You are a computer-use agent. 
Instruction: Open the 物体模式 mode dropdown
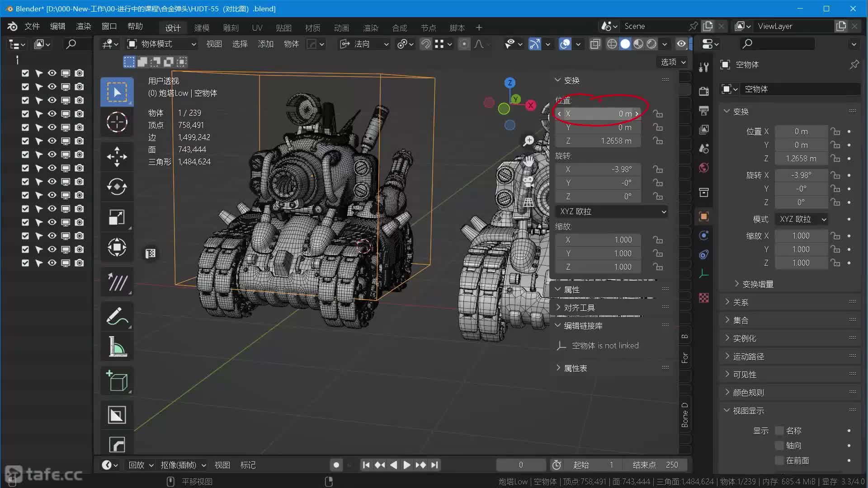tap(162, 44)
